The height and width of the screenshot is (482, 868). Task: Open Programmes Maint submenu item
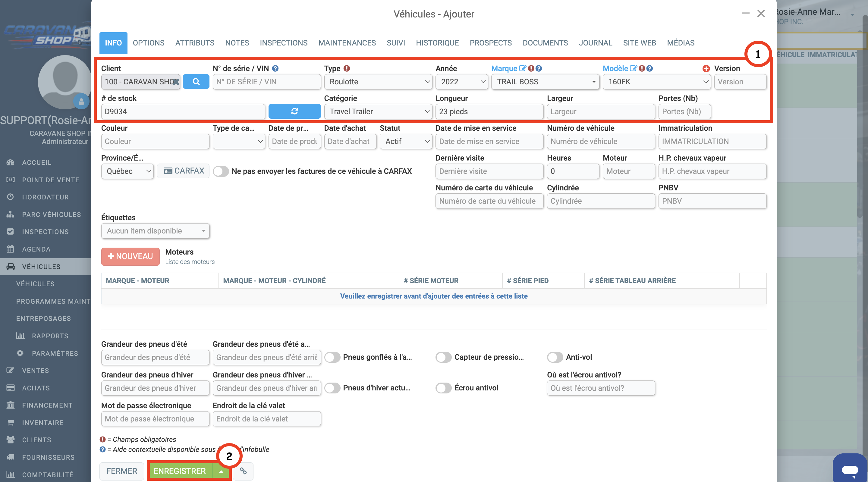pos(53,301)
